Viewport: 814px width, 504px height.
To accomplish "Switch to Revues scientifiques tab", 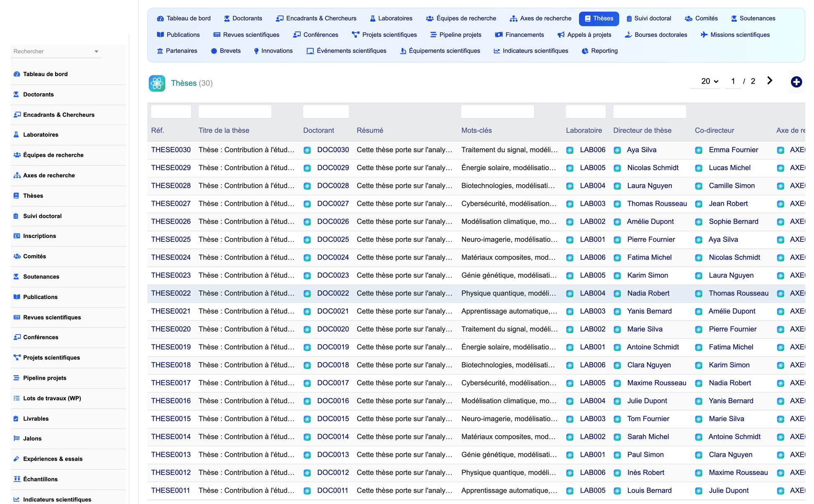I will [x=246, y=35].
